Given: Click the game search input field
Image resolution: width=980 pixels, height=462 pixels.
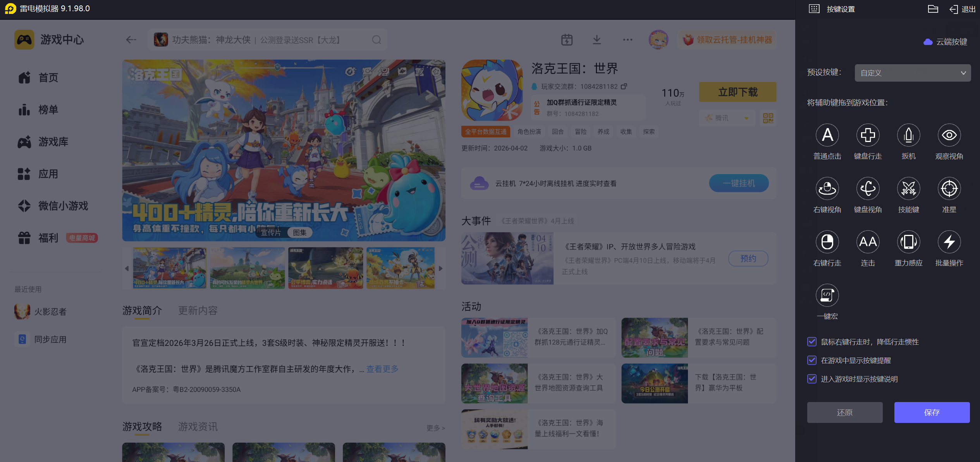Looking at the screenshot, I should click(x=267, y=40).
